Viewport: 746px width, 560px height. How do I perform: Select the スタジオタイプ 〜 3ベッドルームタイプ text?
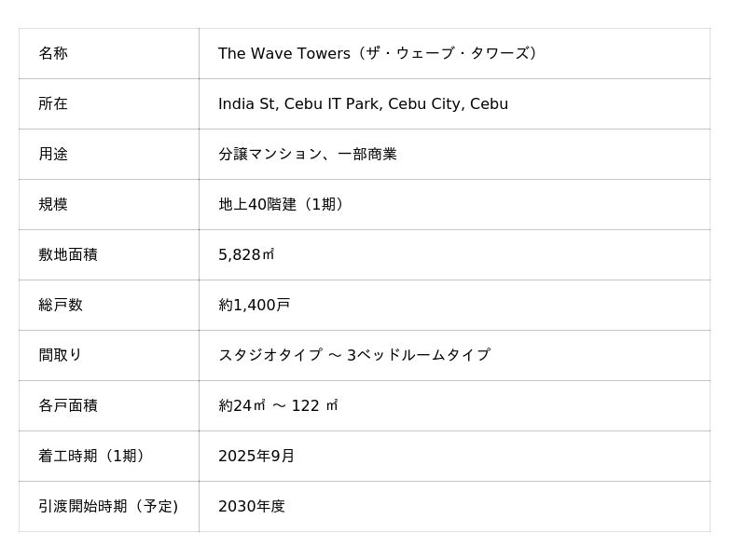(x=354, y=356)
